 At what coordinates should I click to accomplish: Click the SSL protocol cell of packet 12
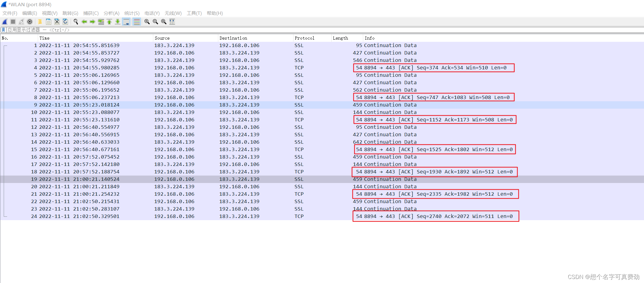[x=299, y=127]
